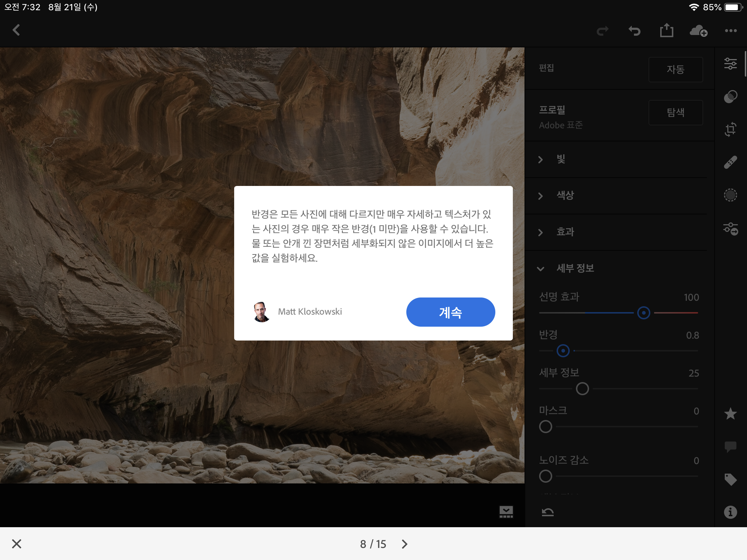Screen dimensions: 747x560
Task: Rate the photo using the star icon
Action: 731,414
